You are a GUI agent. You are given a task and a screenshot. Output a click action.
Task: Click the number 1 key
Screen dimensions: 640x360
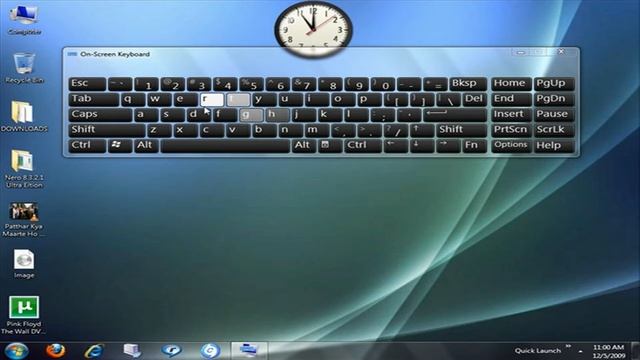click(x=147, y=84)
